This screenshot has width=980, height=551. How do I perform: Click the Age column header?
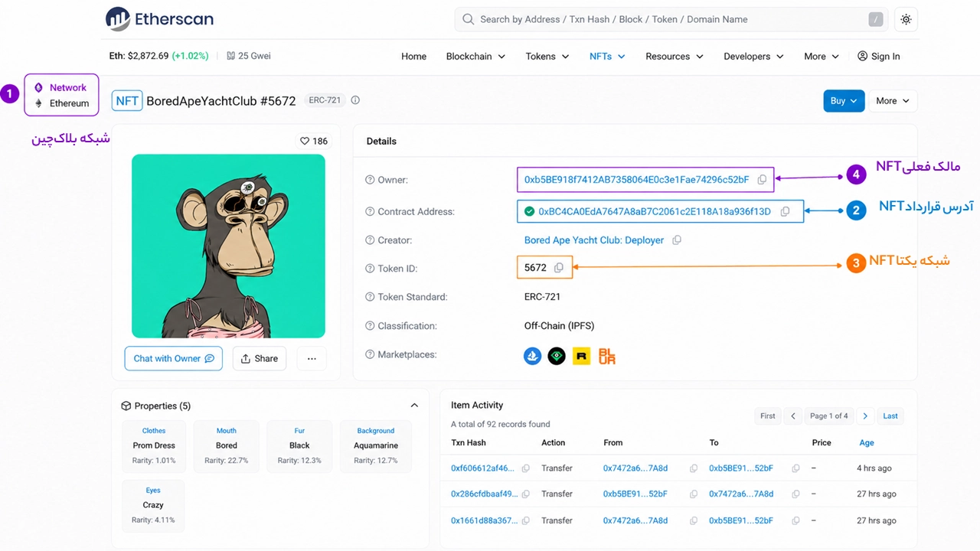click(867, 443)
